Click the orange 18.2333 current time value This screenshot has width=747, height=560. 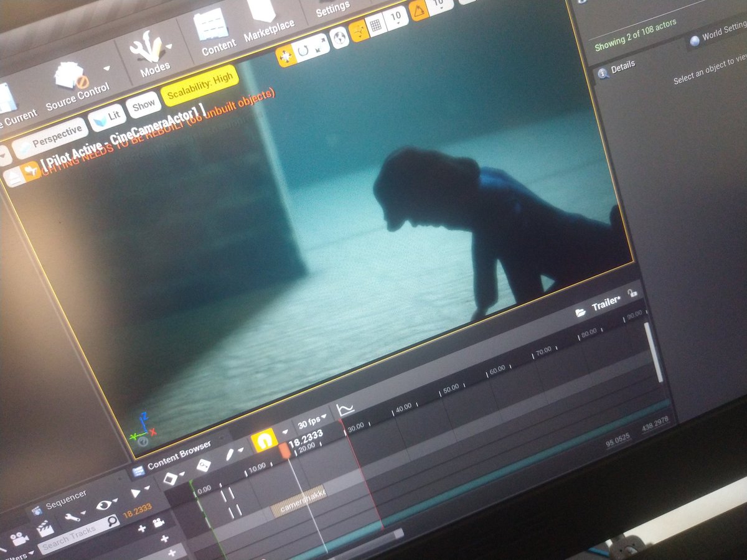[137, 511]
